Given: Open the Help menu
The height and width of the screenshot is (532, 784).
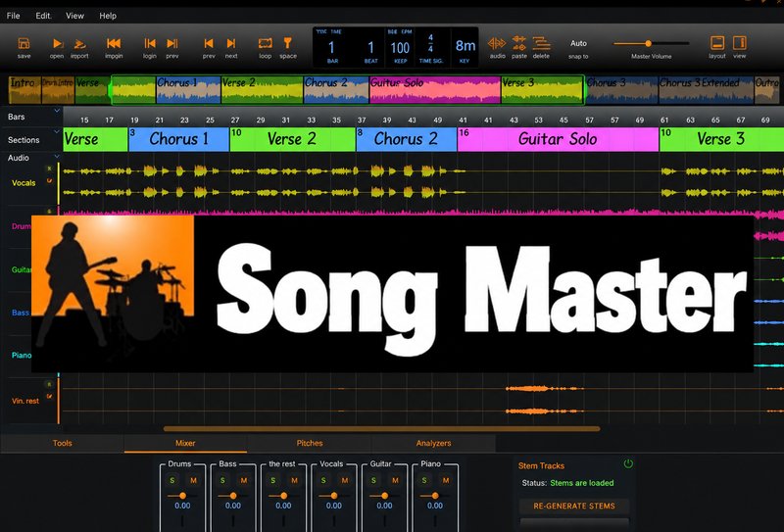Looking at the screenshot, I should click(108, 16).
